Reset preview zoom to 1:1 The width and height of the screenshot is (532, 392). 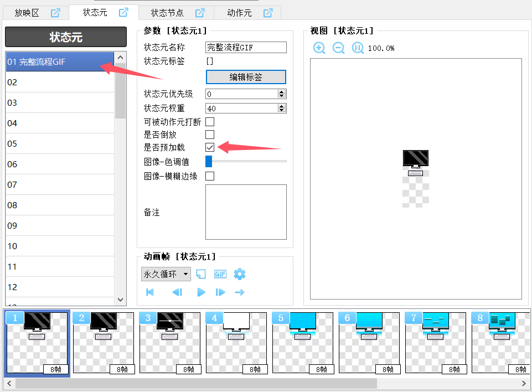tap(358, 48)
